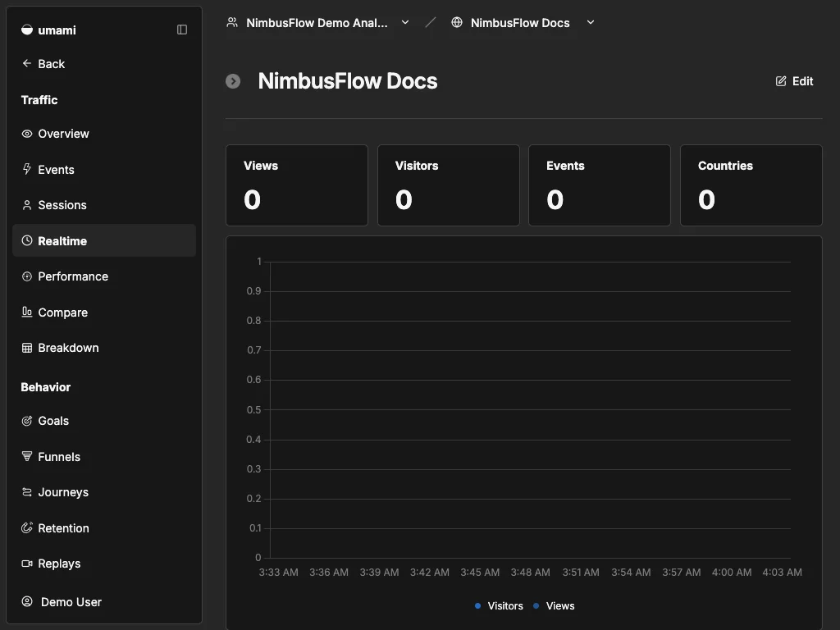Click the Traffic section heading
This screenshot has width=840, height=630.
point(39,100)
